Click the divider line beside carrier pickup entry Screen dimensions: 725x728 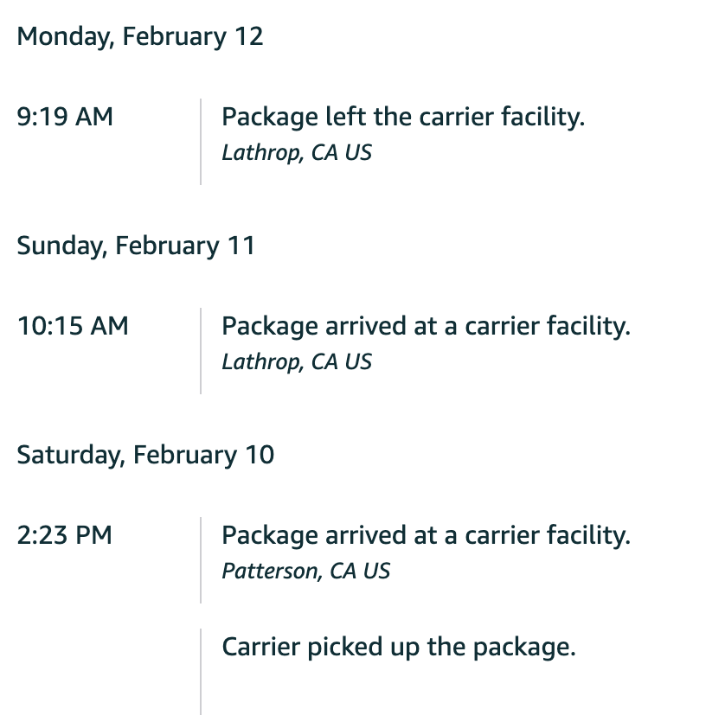click(x=201, y=672)
